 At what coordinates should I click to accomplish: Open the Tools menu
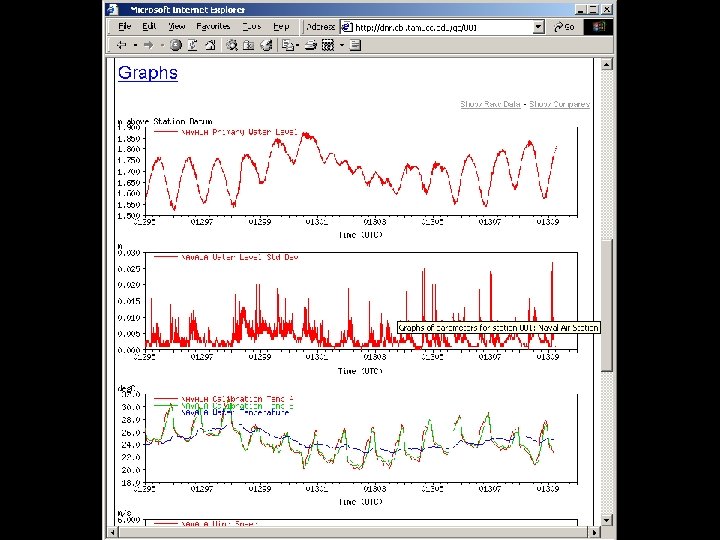tap(252, 27)
